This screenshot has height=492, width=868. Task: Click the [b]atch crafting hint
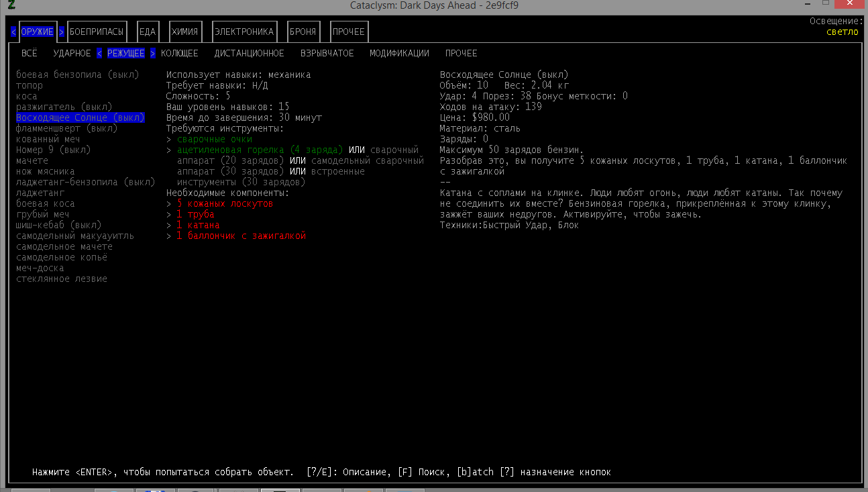click(475, 472)
